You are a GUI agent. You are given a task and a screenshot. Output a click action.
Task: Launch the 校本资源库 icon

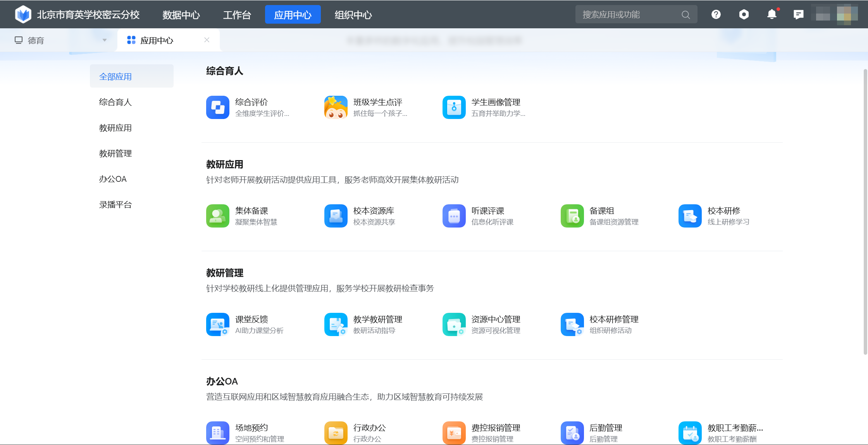(336, 216)
